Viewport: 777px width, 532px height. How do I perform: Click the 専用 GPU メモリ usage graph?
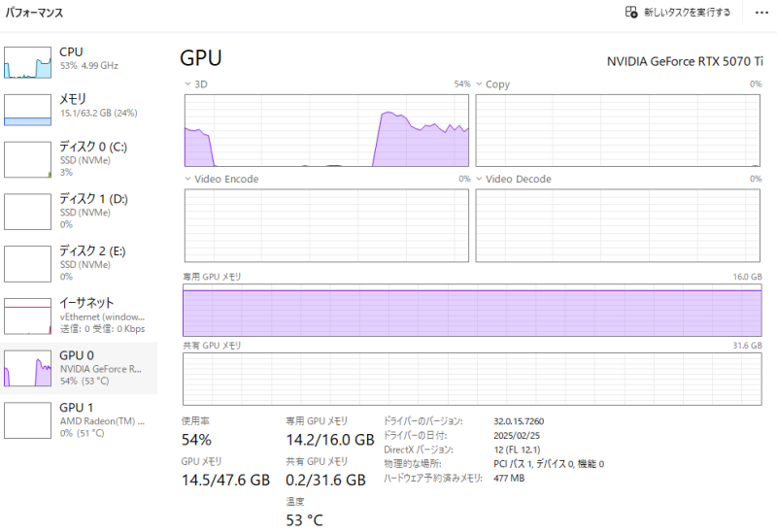[472, 310]
